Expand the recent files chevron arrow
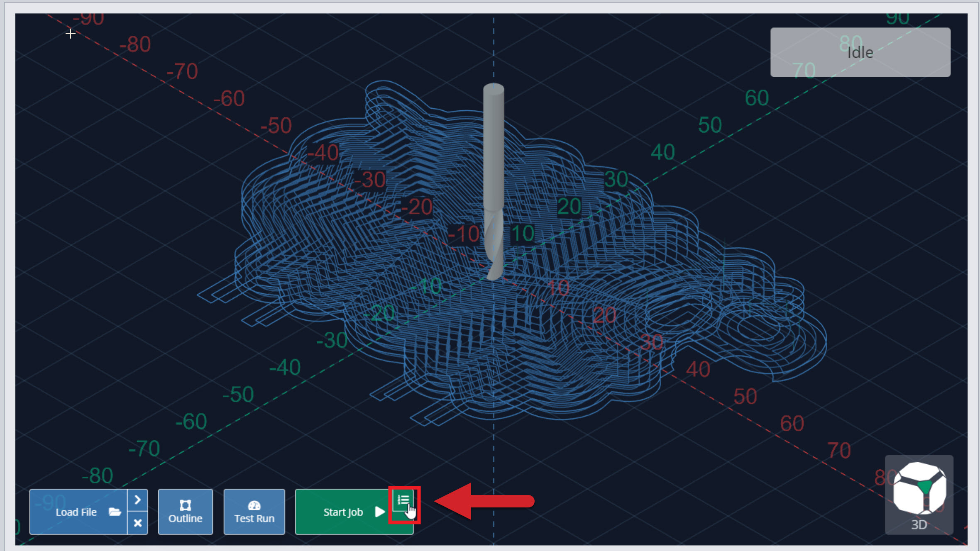This screenshot has height=551, width=980. tap(138, 500)
